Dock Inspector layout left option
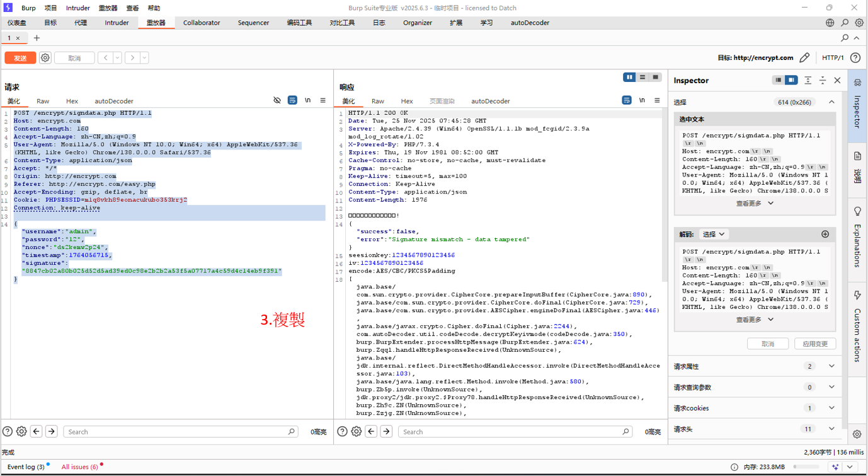This screenshot has height=476, width=868. 779,80
